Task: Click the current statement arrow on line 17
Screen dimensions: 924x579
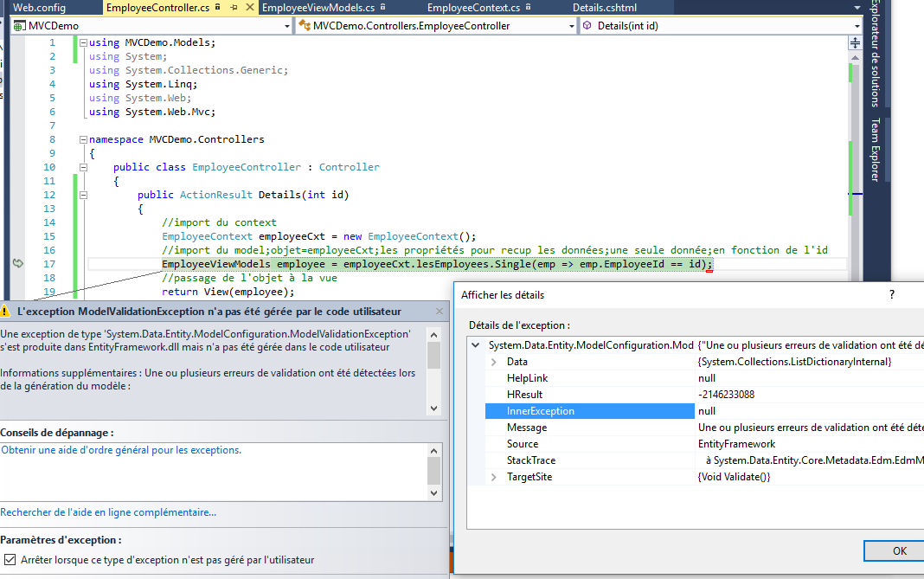Action: (17, 263)
